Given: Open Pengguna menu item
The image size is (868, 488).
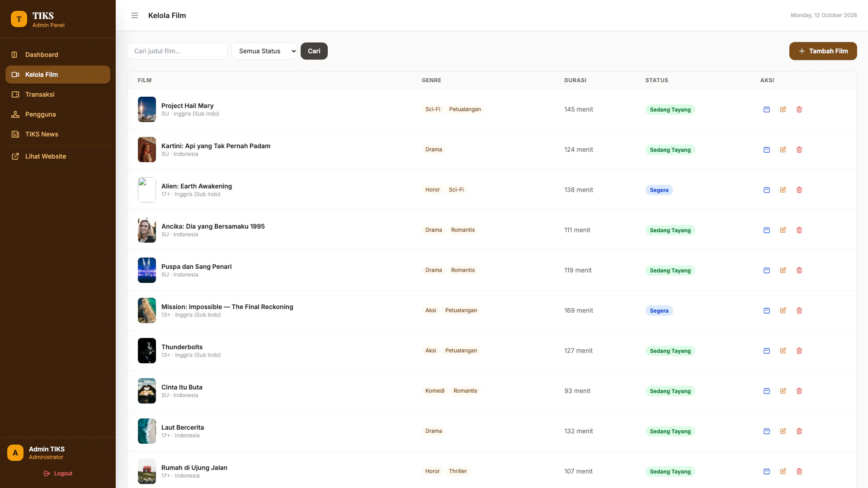Looking at the screenshot, I should pos(58,114).
